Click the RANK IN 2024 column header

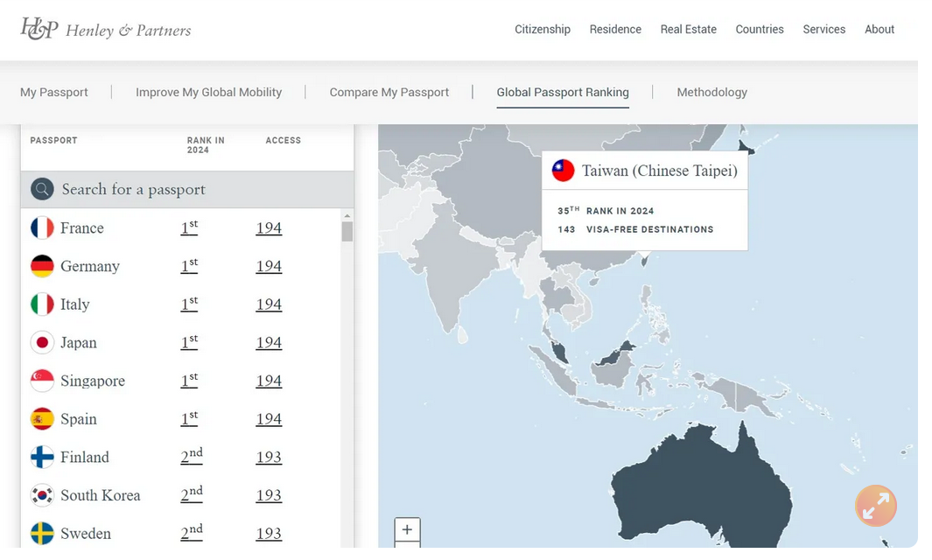tap(206, 145)
